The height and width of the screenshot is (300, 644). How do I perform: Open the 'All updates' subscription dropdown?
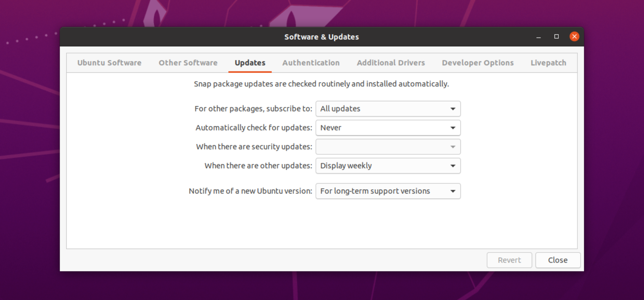[388, 109]
